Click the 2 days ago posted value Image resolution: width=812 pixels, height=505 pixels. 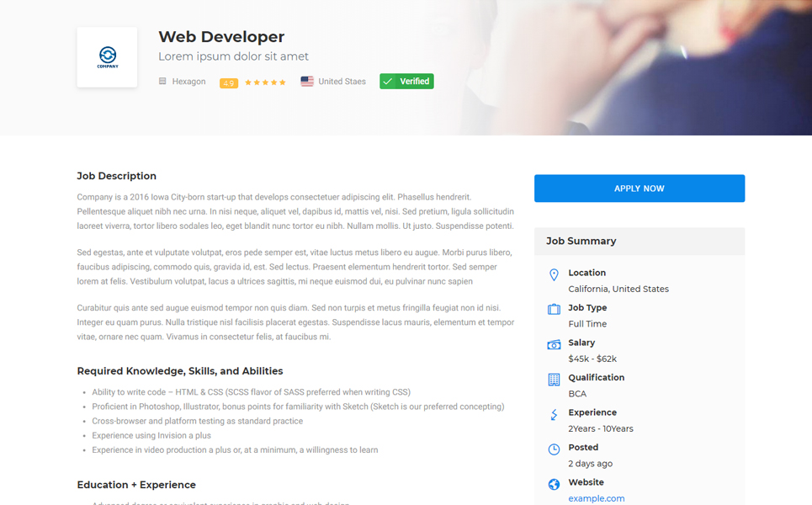coord(591,464)
